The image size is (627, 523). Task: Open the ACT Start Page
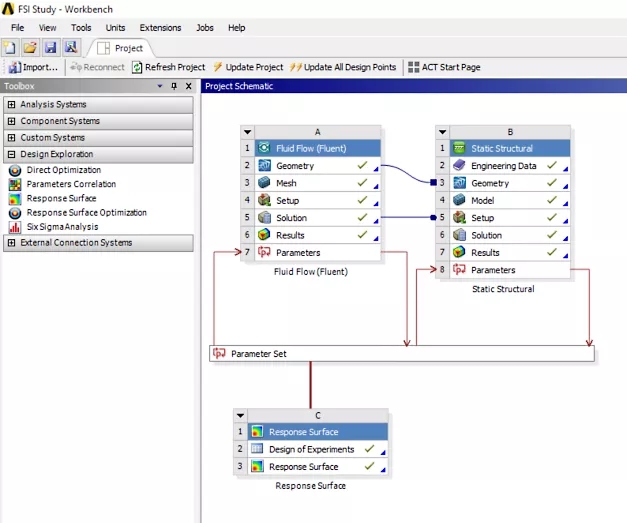point(444,67)
